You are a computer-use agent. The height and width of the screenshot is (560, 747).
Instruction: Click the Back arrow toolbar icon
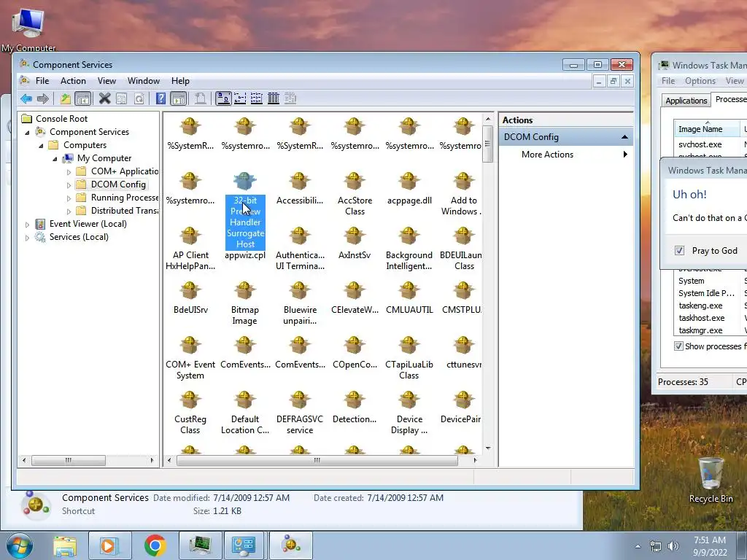click(x=26, y=98)
